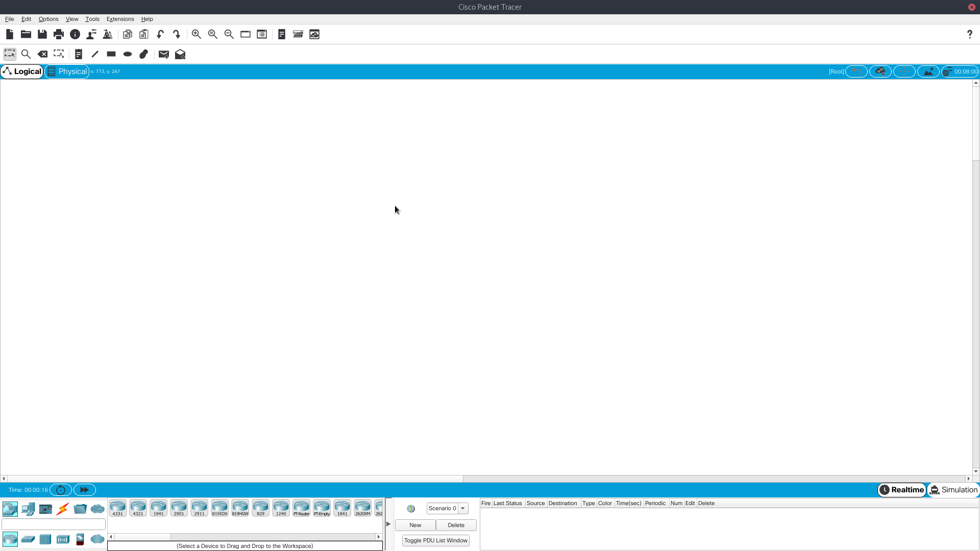Click device list scroll right arrow

[x=379, y=537]
